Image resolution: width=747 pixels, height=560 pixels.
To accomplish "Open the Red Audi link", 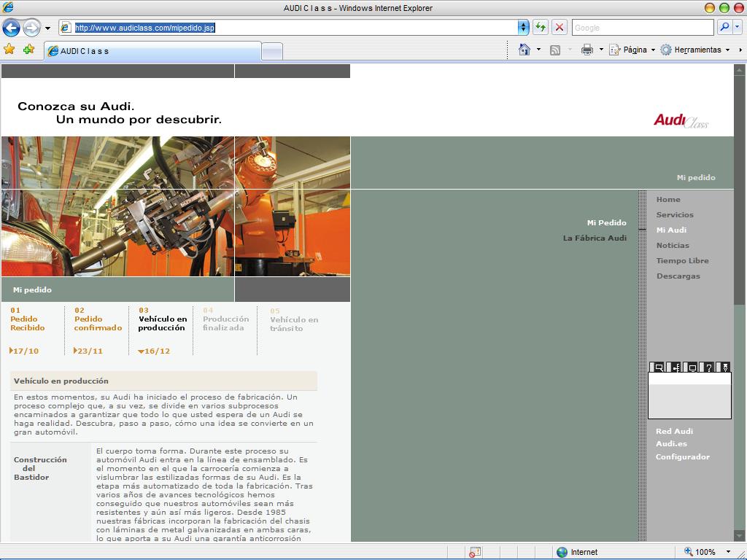I will point(674,431).
